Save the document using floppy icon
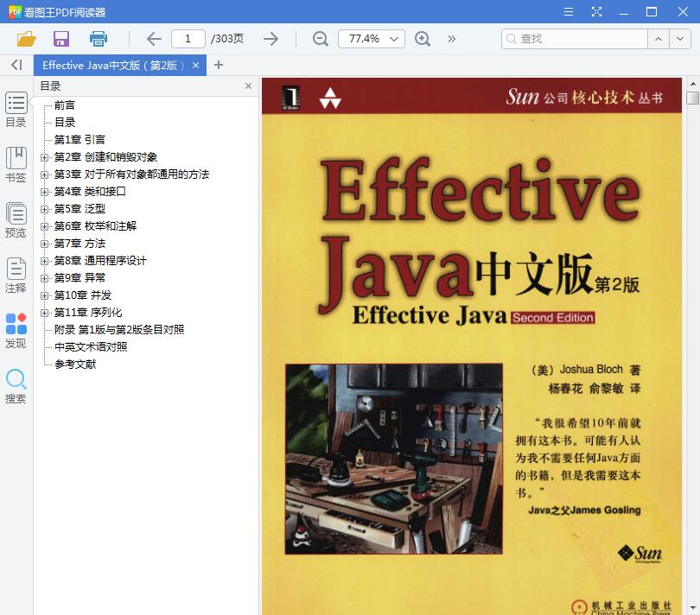The image size is (700, 615). (61, 39)
